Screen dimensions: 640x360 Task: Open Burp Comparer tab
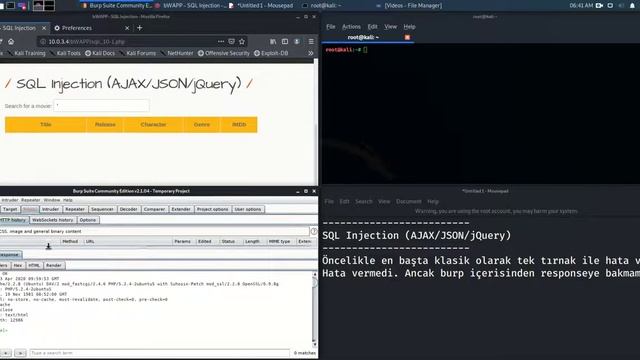point(154,209)
